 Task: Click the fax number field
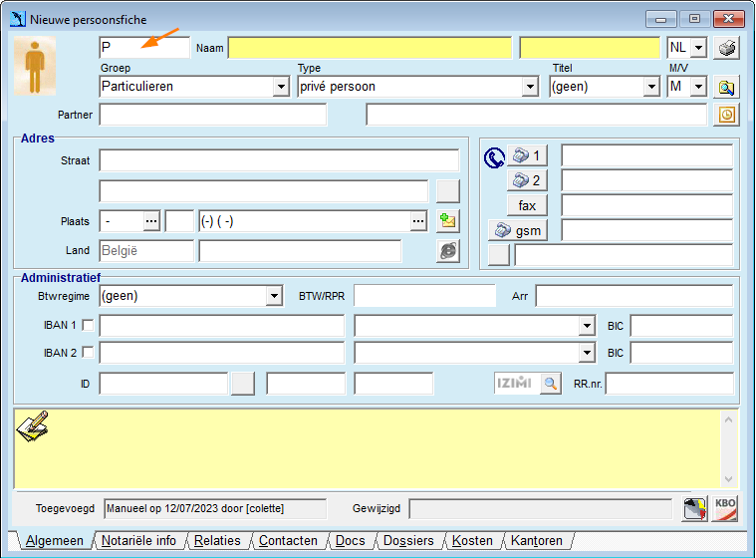647,205
